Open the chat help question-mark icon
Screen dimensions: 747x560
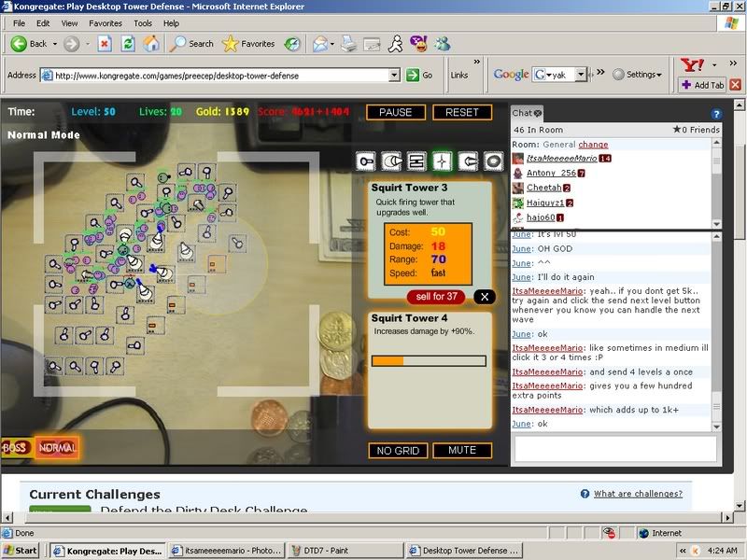(716, 115)
